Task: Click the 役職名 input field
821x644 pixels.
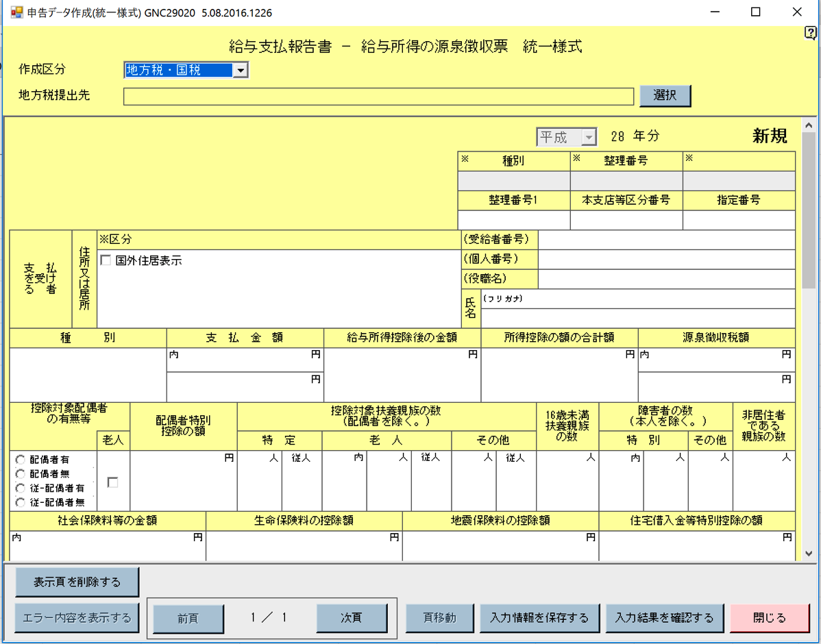Action: coord(667,279)
